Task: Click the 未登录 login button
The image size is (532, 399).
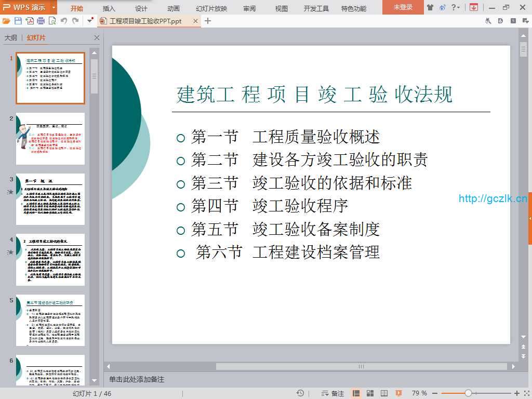Action: (x=403, y=7)
